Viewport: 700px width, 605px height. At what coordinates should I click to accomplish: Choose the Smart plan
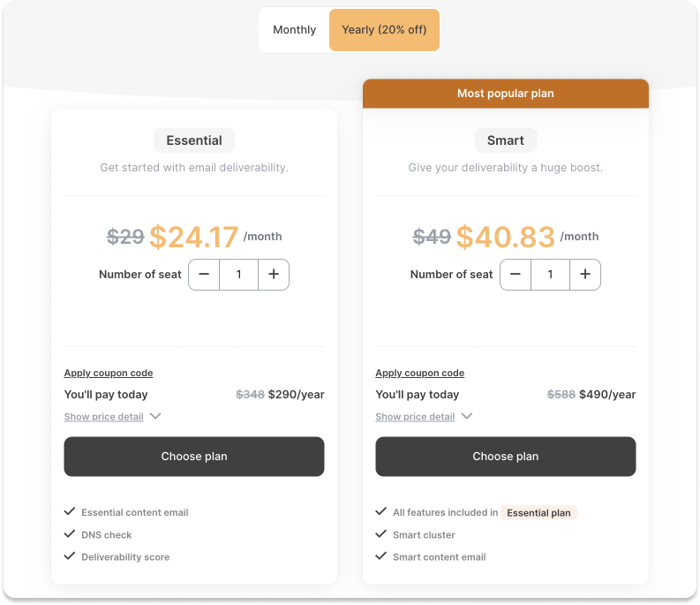(x=506, y=457)
